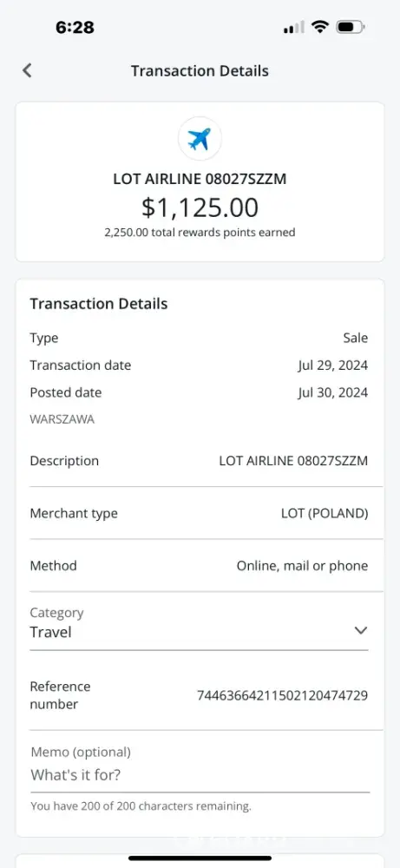This screenshot has height=868, width=400.
Task: Click the Memo "What's it for?" field
Action: point(200,775)
